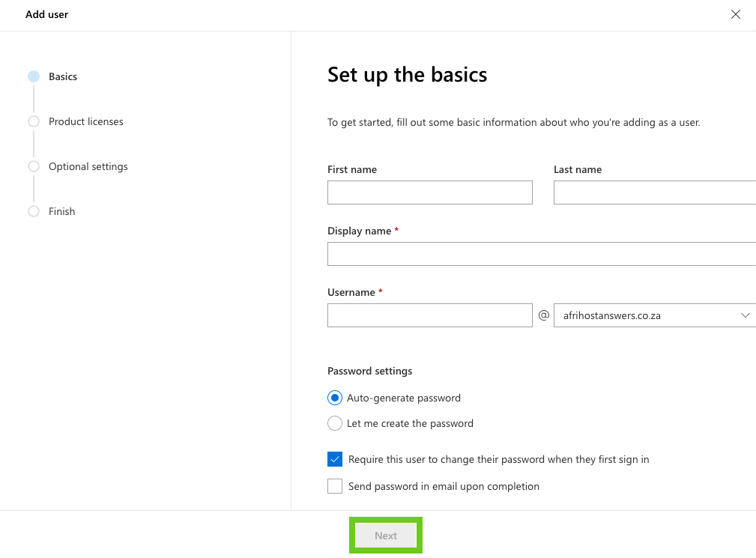756x558 pixels.
Task: Click the chevron arrow on domain dropdown
Action: [745, 315]
